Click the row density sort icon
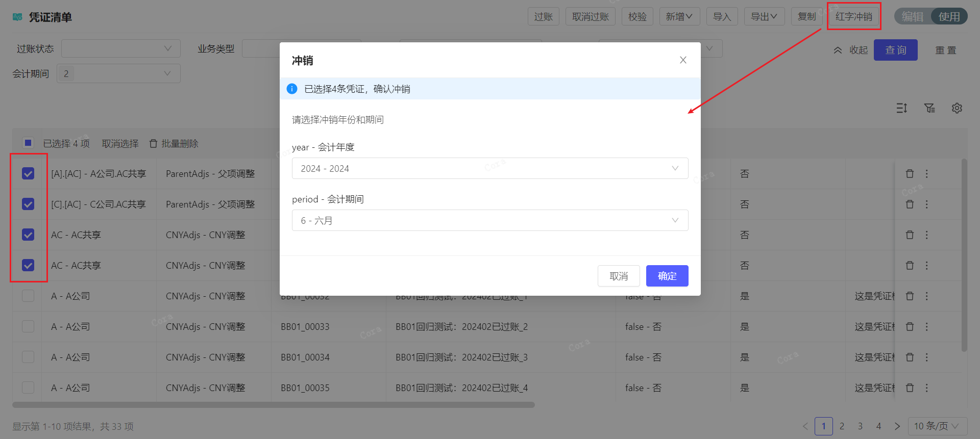The height and width of the screenshot is (439, 980). [902, 108]
